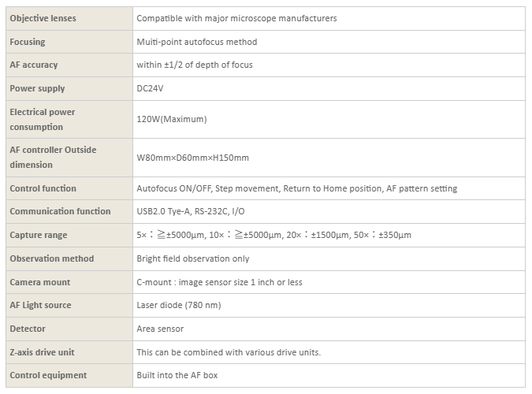Click 'within ±1/2 of depth of focus'
Image resolution: width=532 pixels, height=394 pixels.
point(194,65)
